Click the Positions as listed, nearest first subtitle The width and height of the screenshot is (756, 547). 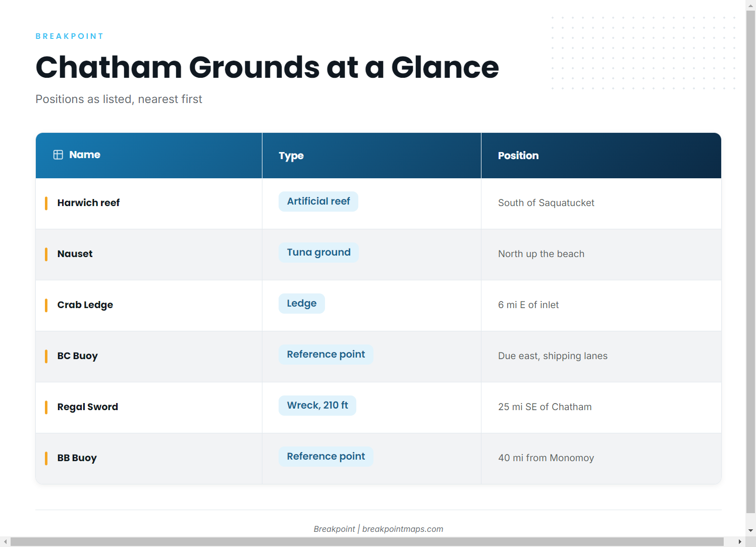[x=119, y=100]
